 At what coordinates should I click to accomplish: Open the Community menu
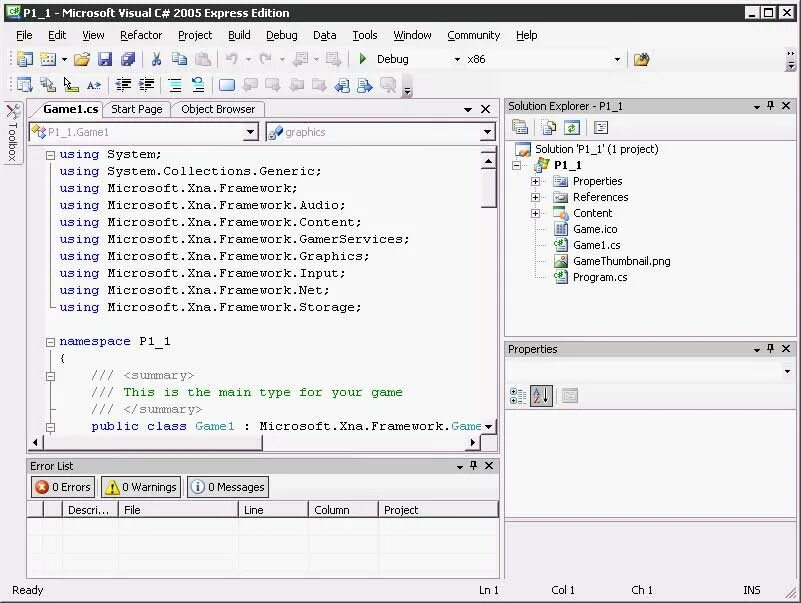(474, 35)
